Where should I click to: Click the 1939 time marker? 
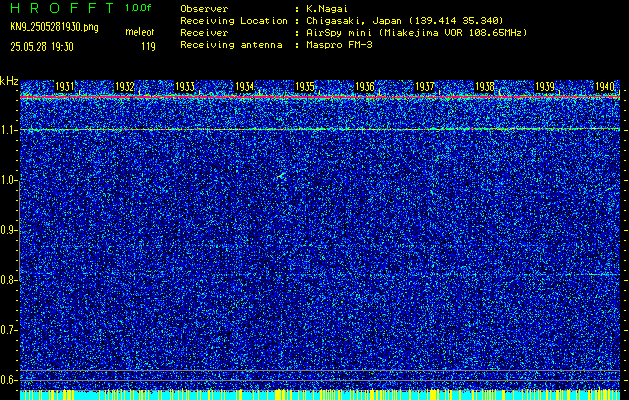(x=545, y=87)
